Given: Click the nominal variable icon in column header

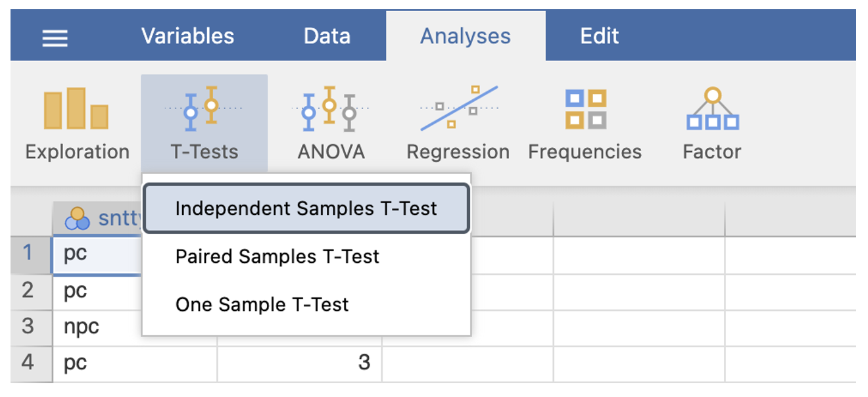Looking at the screenshot, I should [x=78, y=219].
